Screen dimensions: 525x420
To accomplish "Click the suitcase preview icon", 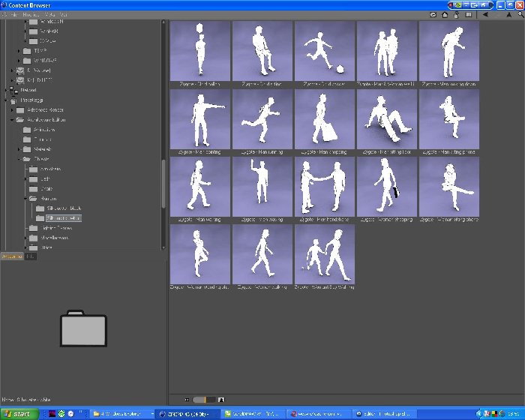I will point(83,328).
